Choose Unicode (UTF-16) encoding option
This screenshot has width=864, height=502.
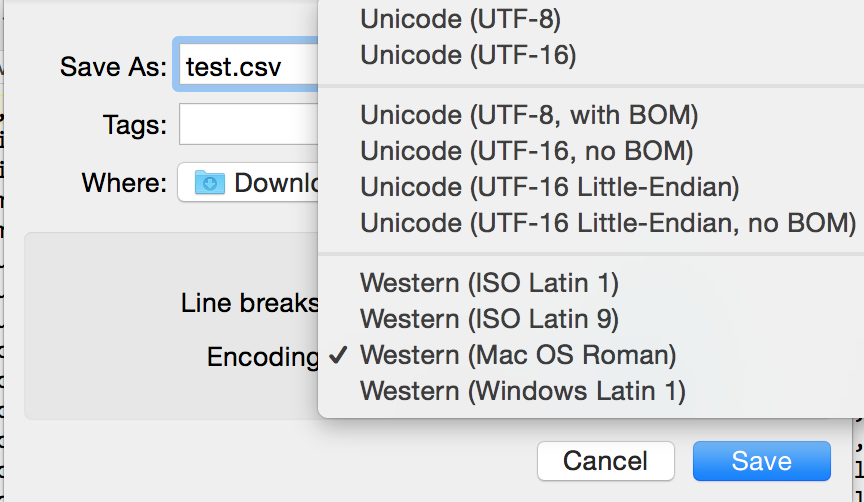click(x=591, y=55)
